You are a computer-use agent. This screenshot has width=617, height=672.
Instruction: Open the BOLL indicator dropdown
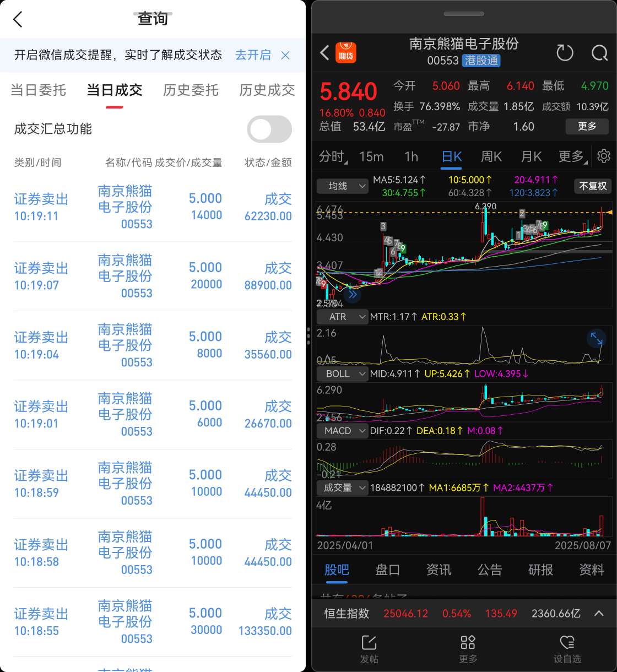tap(342, 373)
